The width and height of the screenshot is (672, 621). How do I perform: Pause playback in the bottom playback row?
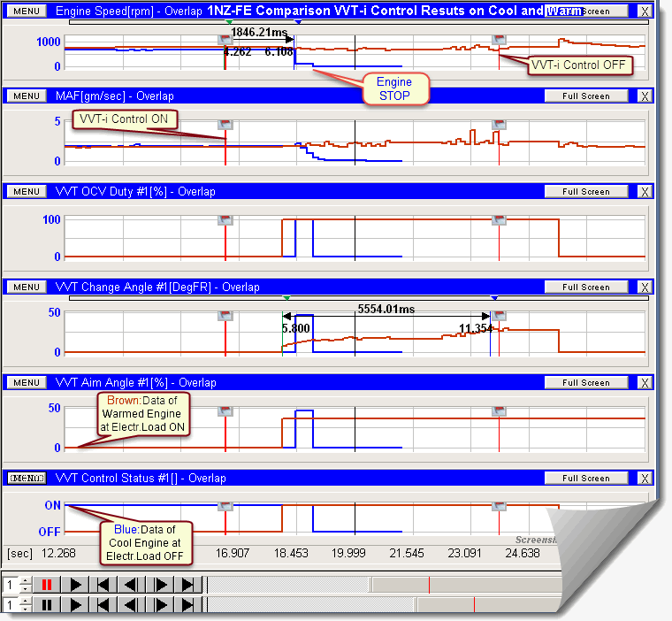tap(49, 605)
